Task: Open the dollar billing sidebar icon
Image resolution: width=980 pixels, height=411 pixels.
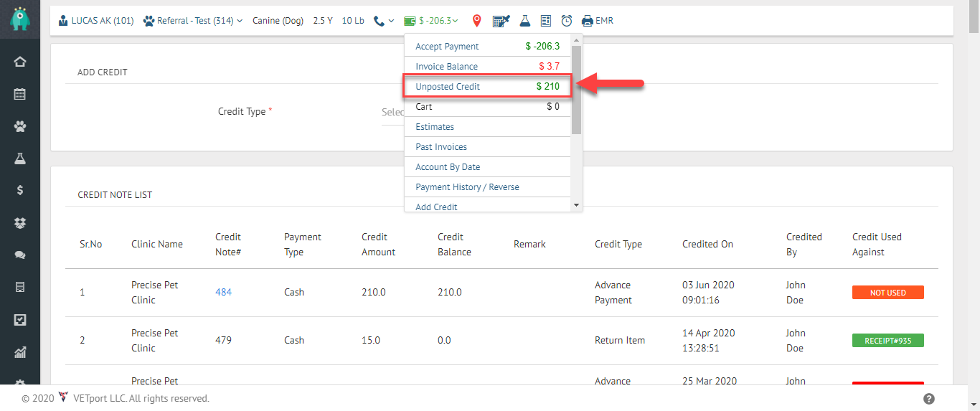Action: [20, 190]
